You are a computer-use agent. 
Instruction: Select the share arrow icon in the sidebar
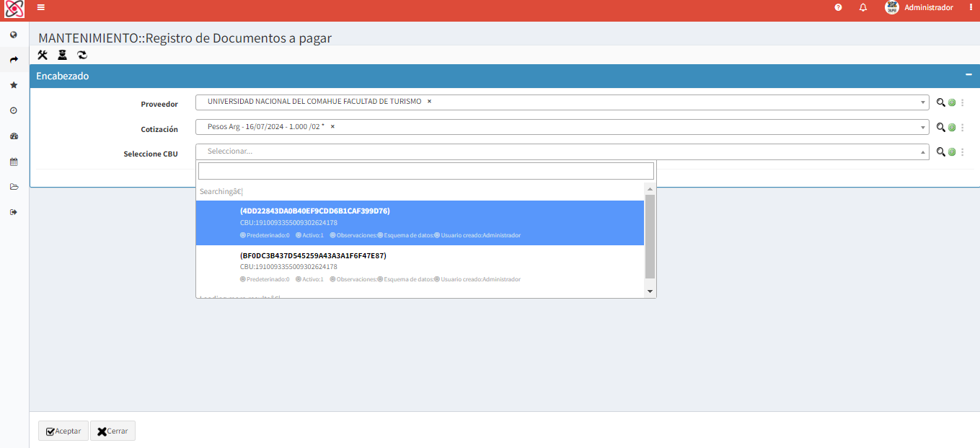(14, 60)
